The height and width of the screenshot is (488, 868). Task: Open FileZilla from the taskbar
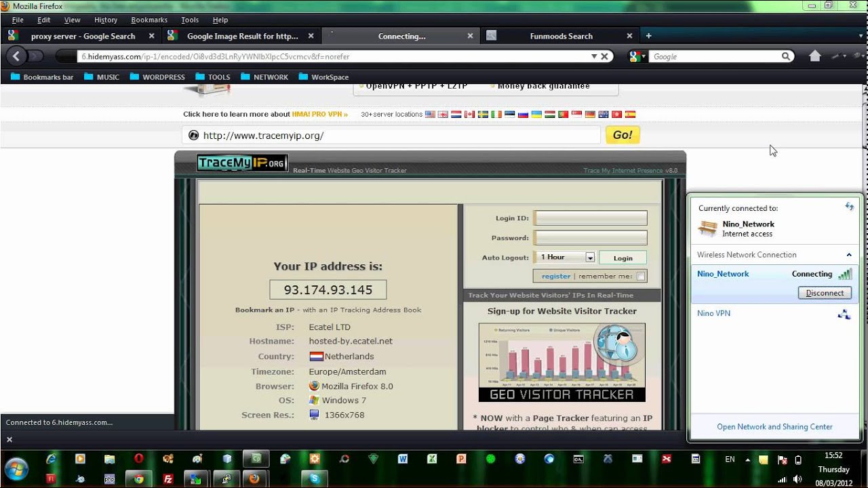click(168, 479)
